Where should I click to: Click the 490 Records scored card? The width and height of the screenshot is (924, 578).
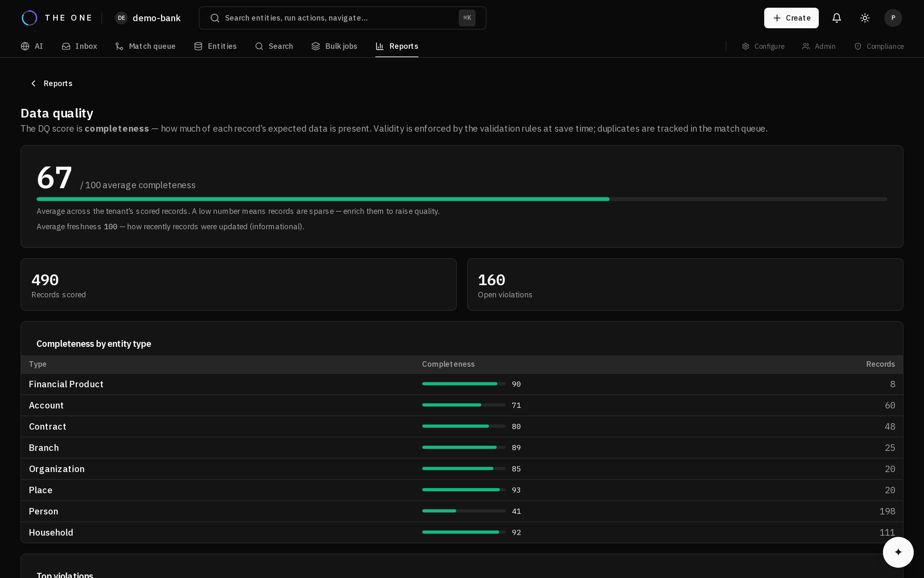(239, 285)
